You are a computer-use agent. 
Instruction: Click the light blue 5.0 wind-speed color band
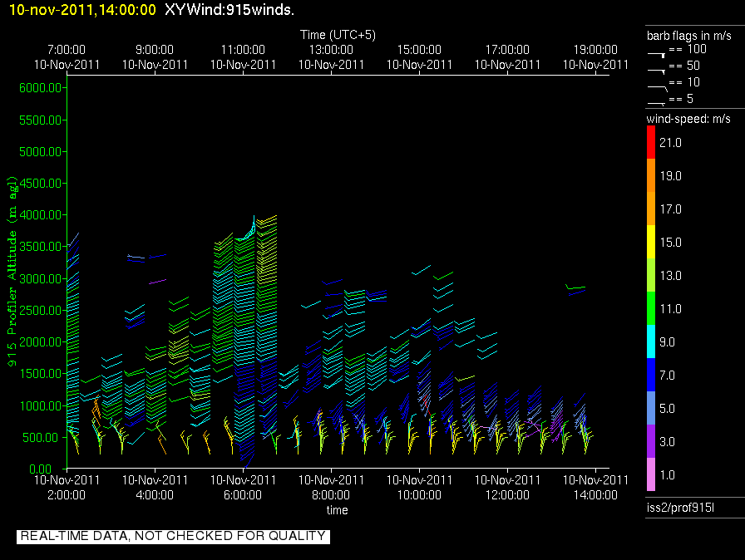point(651,408)
